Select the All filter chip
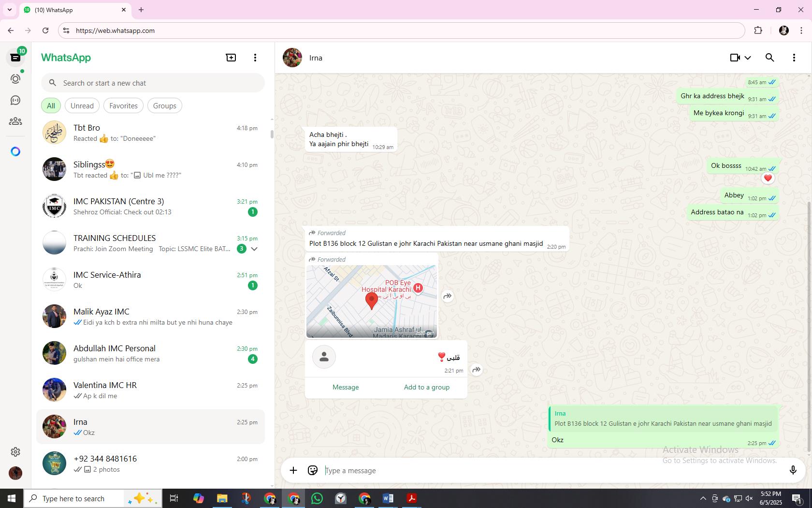 tap(51, 105)
